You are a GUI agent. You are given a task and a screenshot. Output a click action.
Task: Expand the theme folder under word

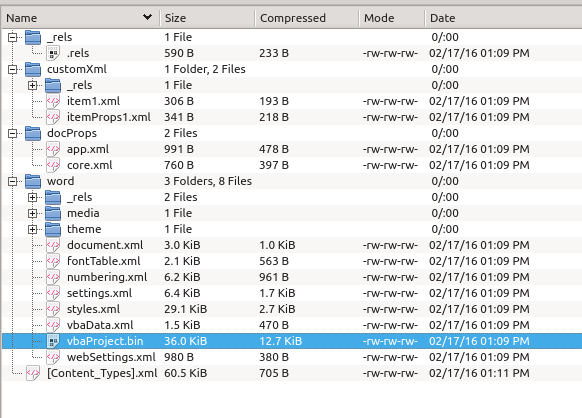33,229
